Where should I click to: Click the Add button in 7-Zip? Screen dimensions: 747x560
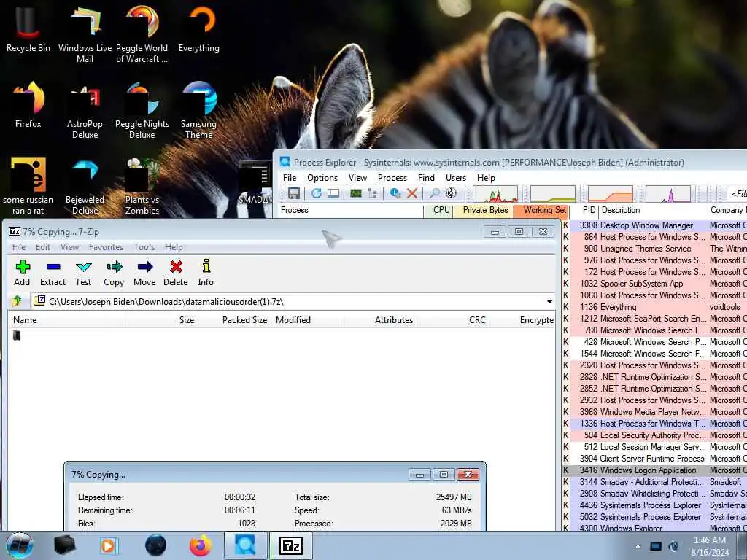tap(22, 273)
